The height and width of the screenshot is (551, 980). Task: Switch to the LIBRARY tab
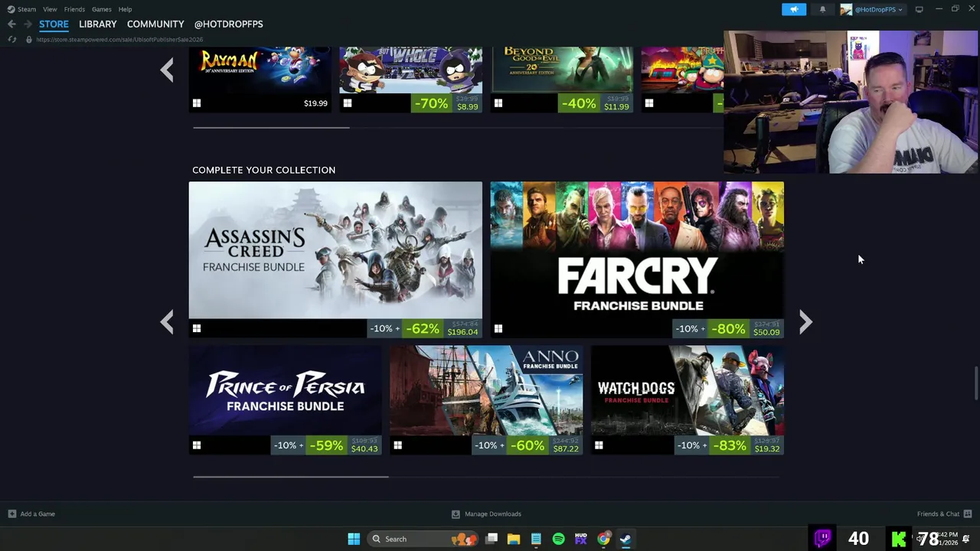[97, 24]
